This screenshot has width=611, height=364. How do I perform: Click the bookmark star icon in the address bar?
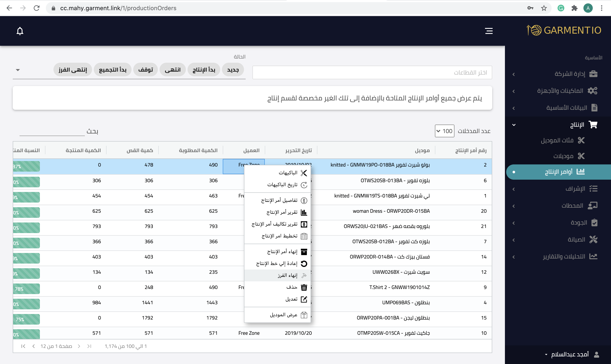click(544, 8)
